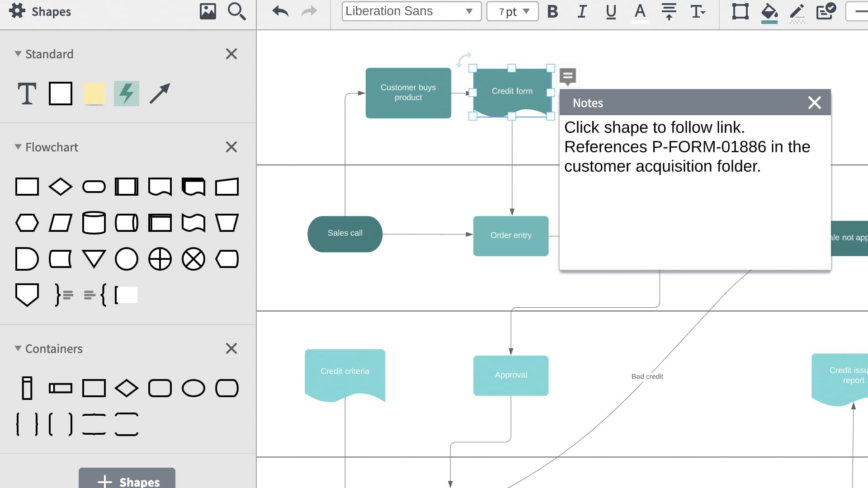The width and height of the screenshot is (868, 488).
Task: Open the line color pencil
Action: 797,13
